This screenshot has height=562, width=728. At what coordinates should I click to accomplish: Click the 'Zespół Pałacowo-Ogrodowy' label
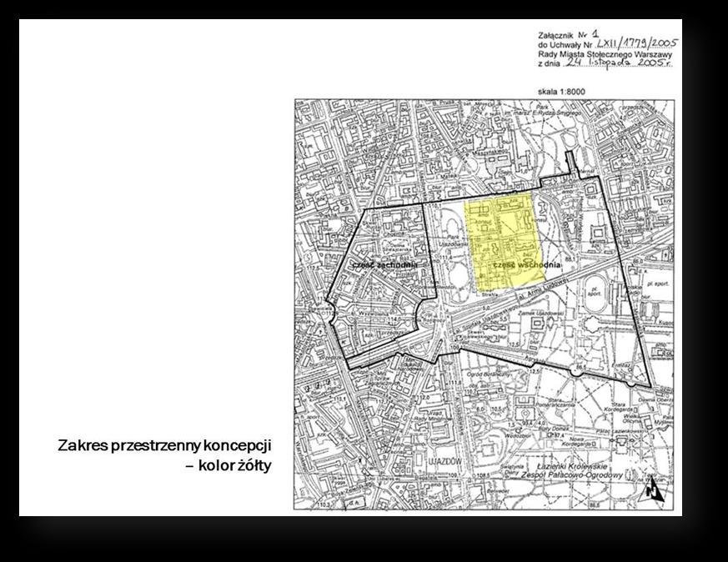pyautogui.click(x=571, y=474)
